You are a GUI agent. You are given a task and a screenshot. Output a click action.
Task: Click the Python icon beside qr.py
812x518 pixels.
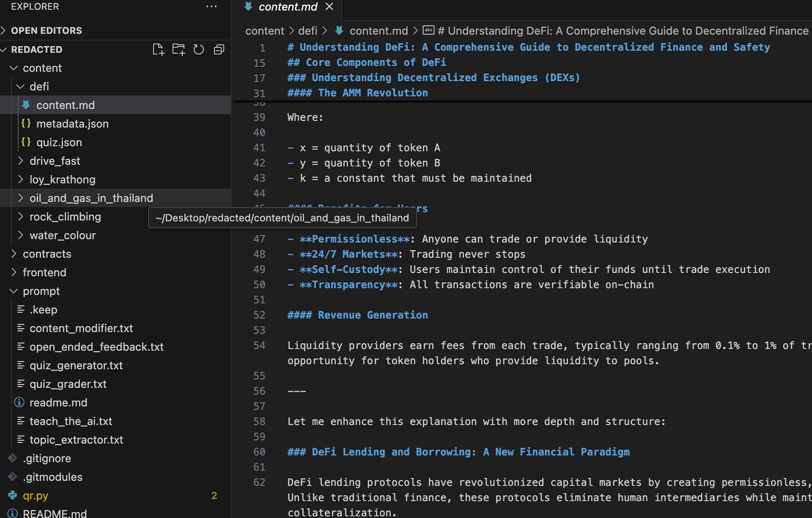(13, 495)
